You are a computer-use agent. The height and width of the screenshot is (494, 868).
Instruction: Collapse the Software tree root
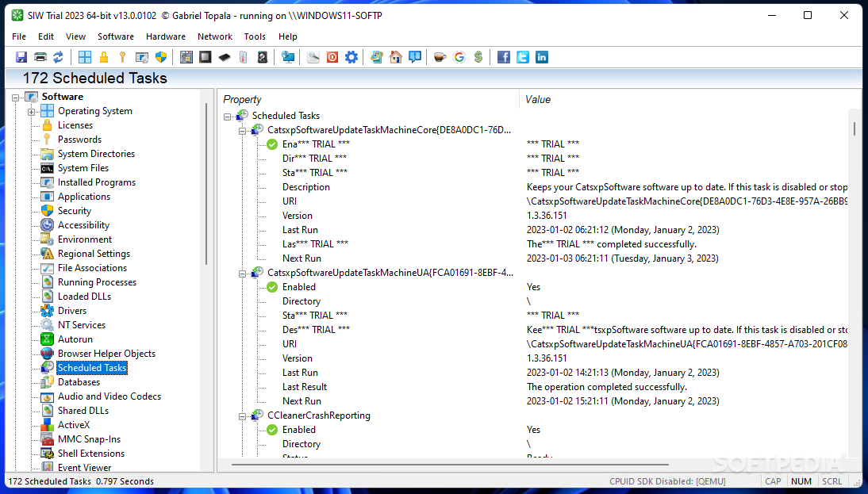tap(16, 98)
